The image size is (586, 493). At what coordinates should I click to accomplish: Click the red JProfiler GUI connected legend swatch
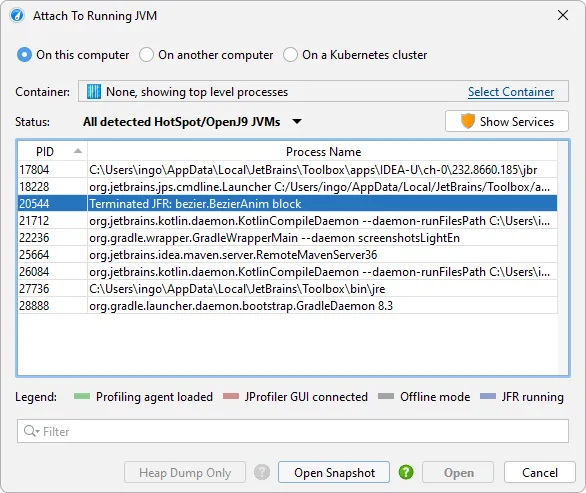(x=231, y=396)
